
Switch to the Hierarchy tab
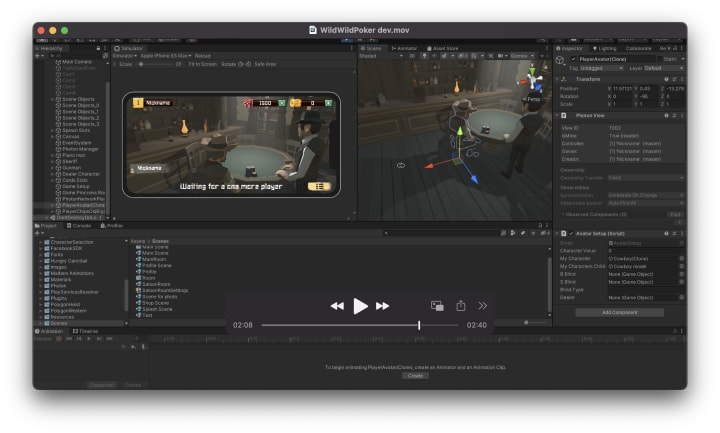(x=49, y=48)
